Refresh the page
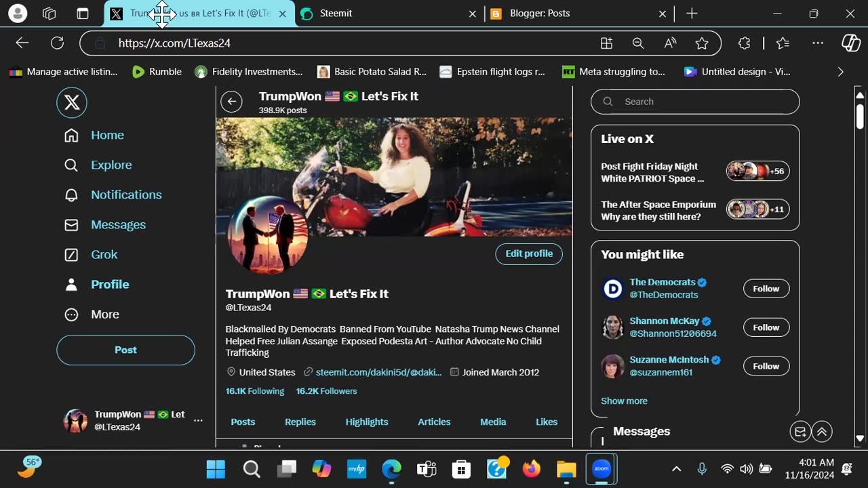This screenshot has width=868, height=488. point(57,43)
